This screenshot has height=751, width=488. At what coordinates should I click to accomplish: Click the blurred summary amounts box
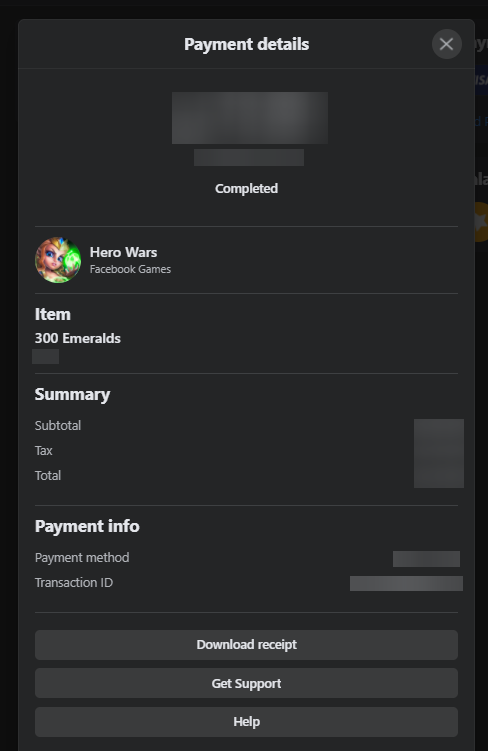[x=439, y=453]
